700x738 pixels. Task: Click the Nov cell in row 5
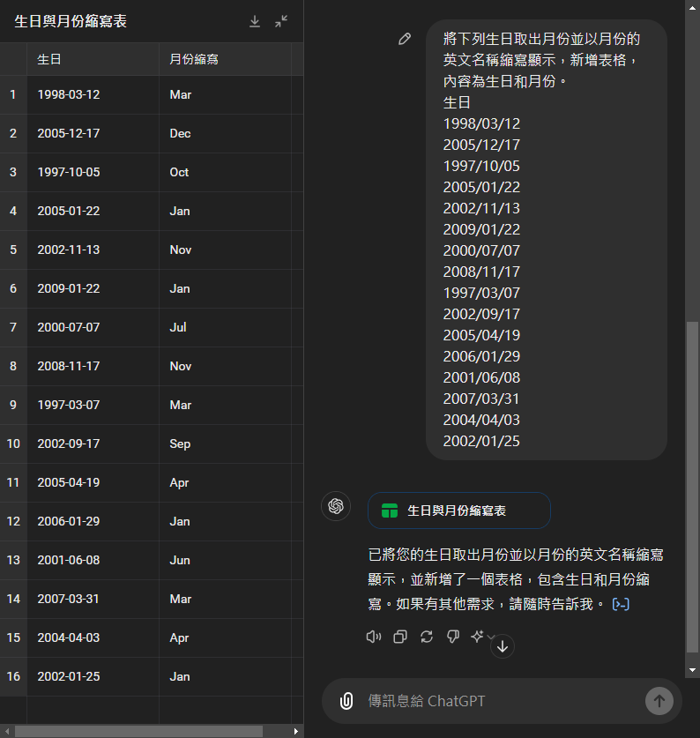[225, 250]
